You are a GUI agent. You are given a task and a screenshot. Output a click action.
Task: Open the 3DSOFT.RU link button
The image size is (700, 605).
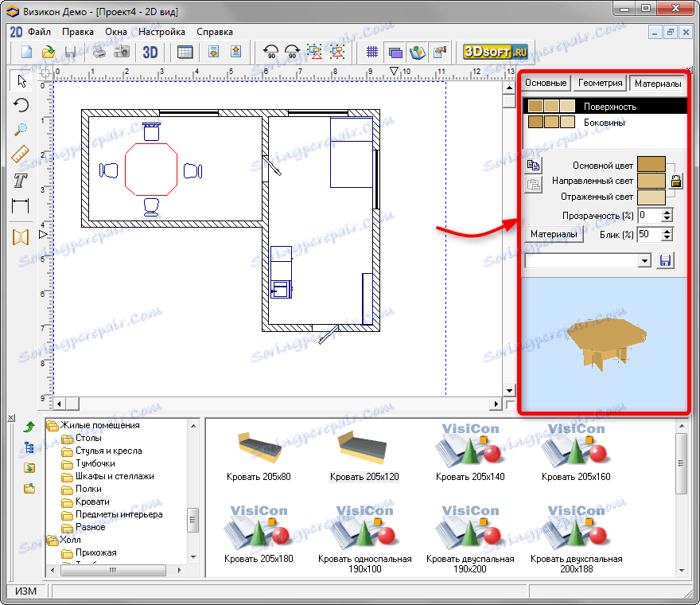coord(496,52)
